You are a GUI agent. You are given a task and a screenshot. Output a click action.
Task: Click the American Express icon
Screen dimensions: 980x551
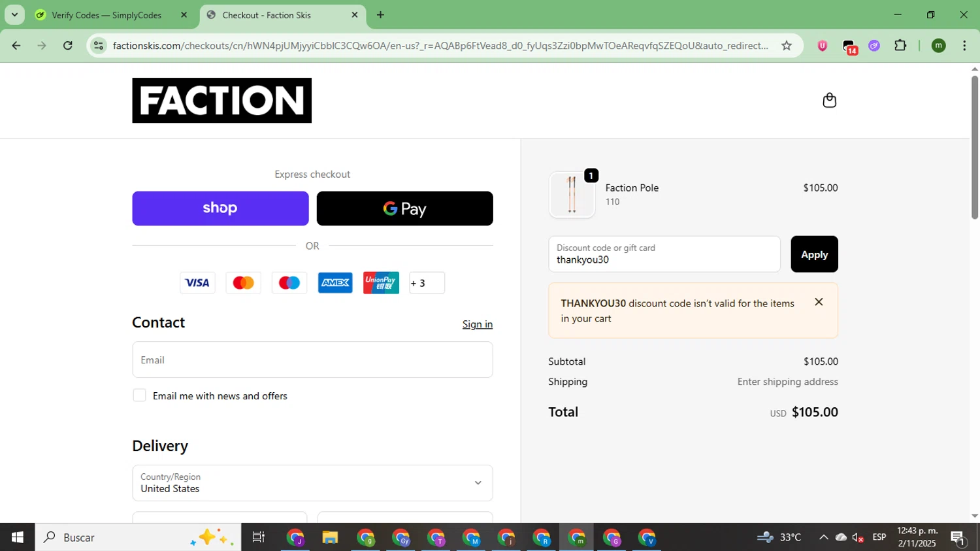click(x=335, y=283)
